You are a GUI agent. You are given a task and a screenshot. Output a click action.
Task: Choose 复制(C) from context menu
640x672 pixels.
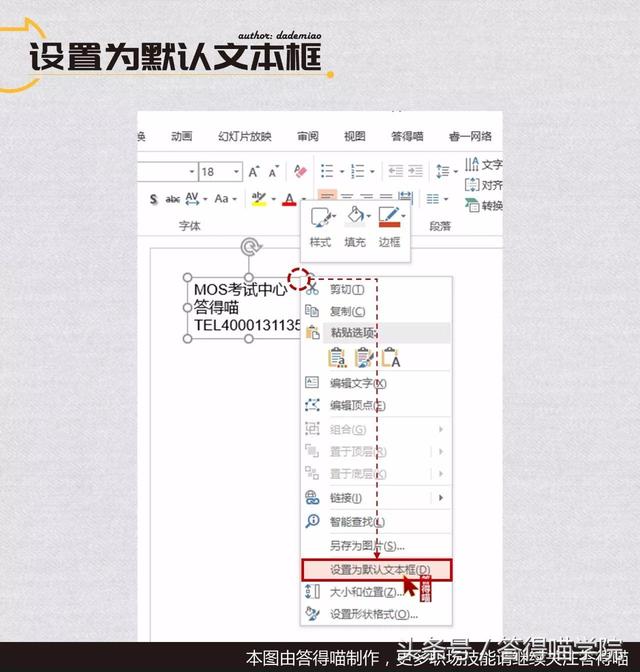pos(376,312)
